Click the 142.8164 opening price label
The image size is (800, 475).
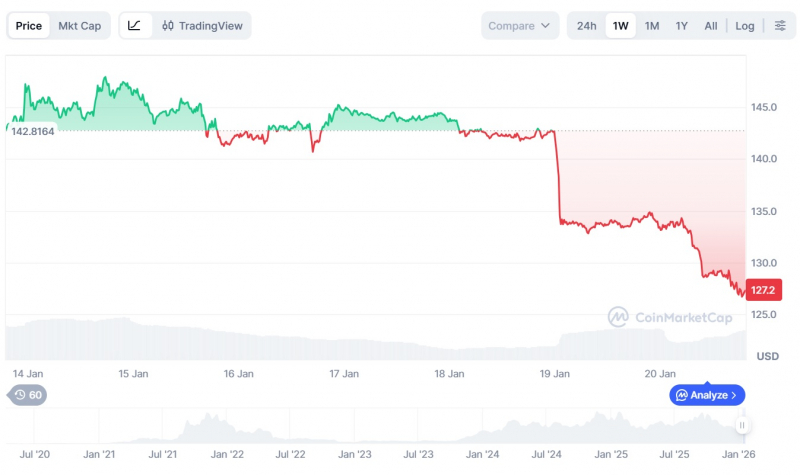(x=33, y=131)
